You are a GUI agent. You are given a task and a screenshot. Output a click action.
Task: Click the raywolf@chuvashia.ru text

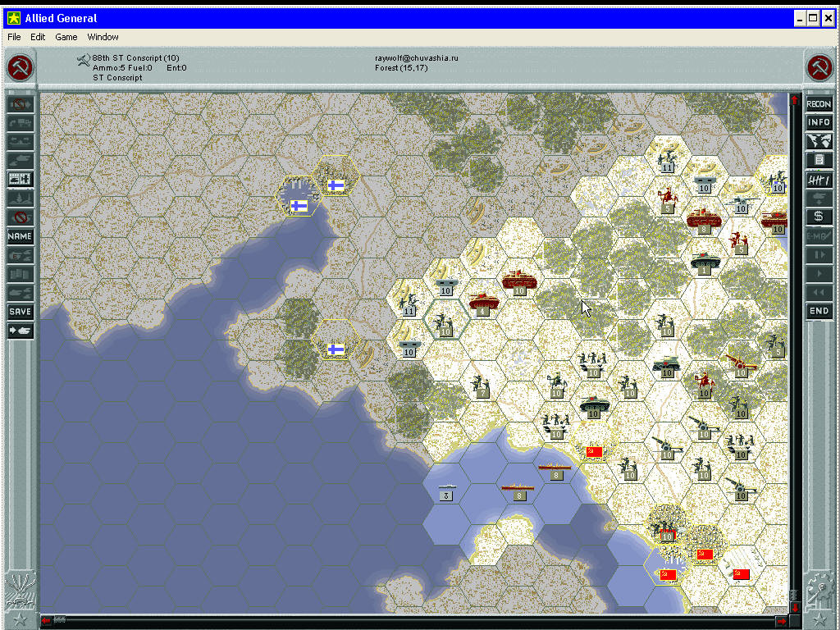(416, 58)
